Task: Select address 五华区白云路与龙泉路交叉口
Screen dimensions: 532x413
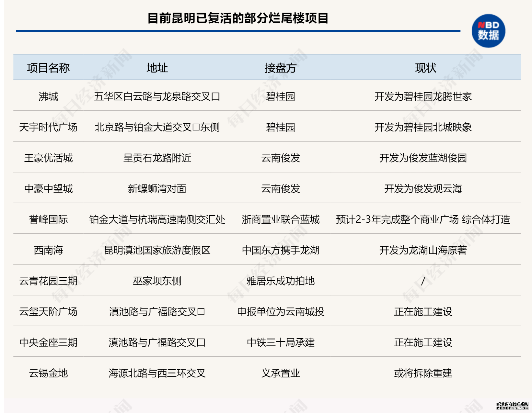Action: coord(157,96)
